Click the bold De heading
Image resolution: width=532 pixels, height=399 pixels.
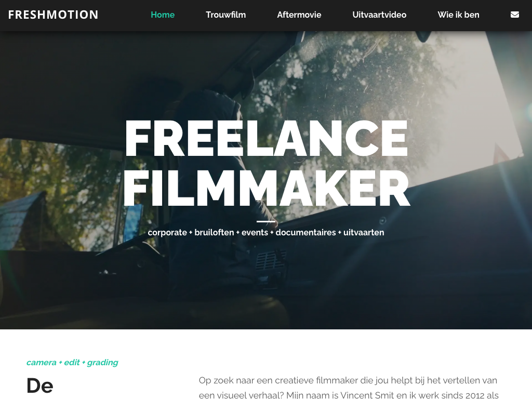coord(40,386)
